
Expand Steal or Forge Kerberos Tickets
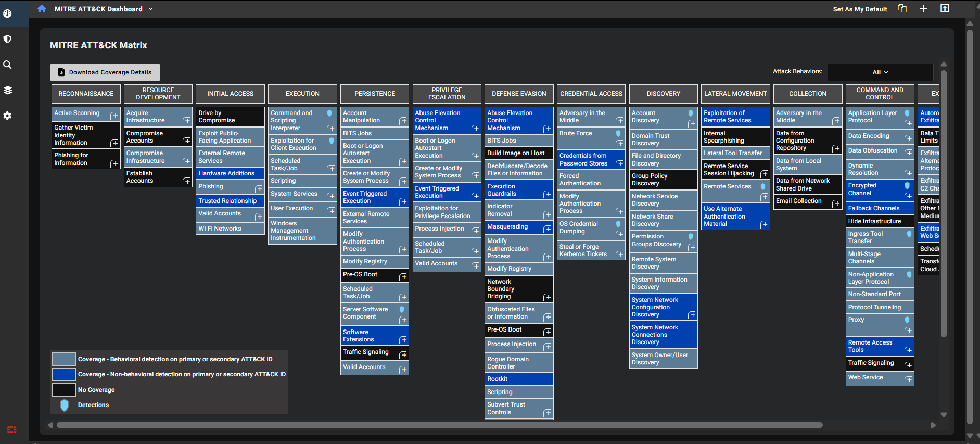[x=620, y=255]
